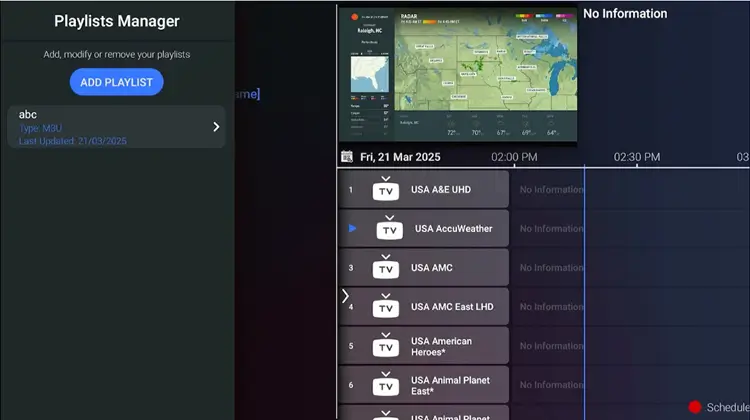The width and height of the screenshot is (750, 420).
Task: Click No Information slot for USA A&E UHD
Action: click(551, 189)
